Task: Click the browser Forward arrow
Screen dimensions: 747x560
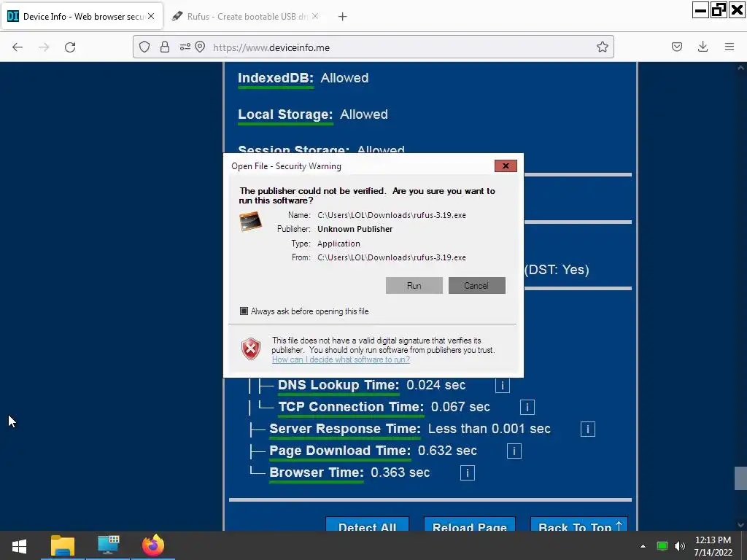Action: [44, 47]
